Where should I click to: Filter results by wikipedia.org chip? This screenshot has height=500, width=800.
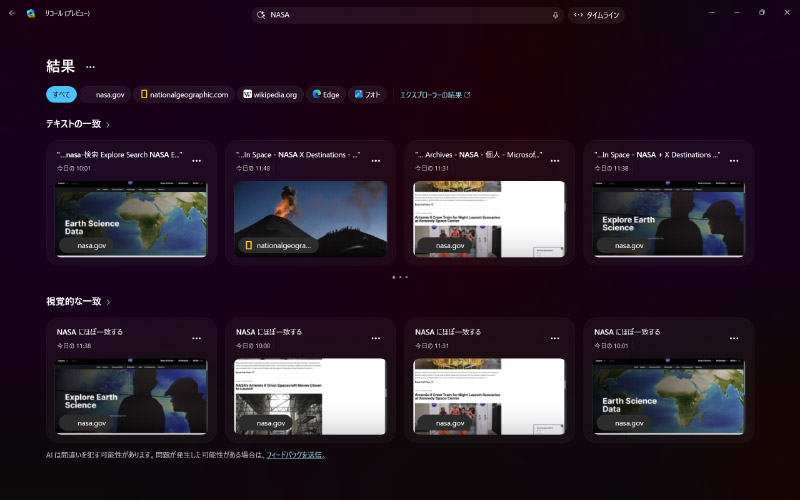pos(270,94)
